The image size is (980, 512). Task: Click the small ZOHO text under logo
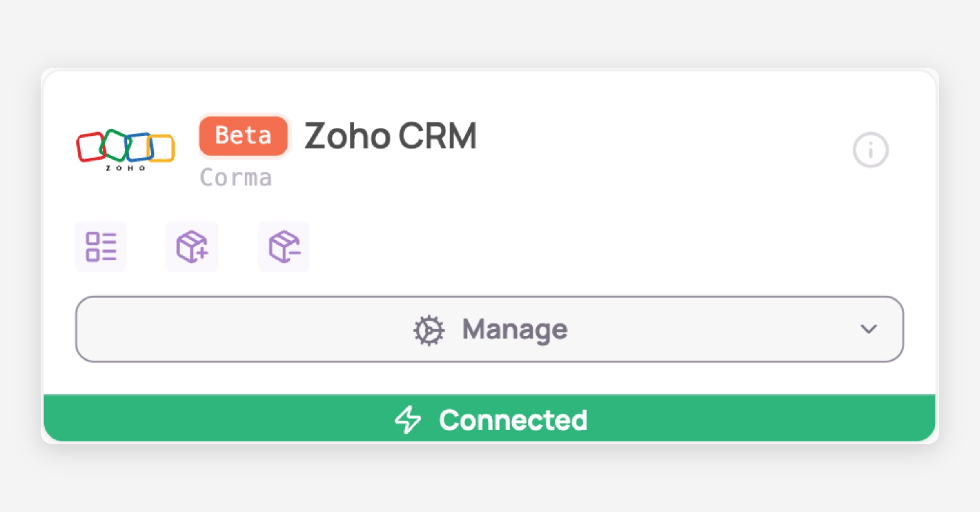tap(125, 168)
